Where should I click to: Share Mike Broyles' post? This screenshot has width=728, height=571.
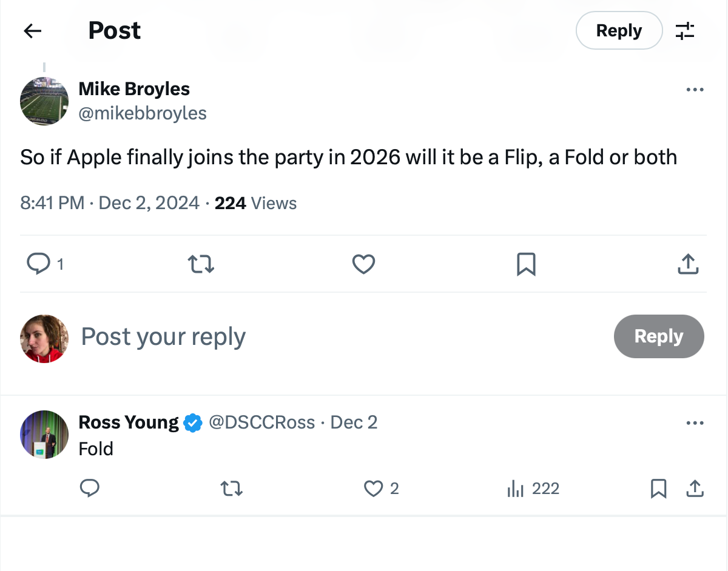pos(687,264)
